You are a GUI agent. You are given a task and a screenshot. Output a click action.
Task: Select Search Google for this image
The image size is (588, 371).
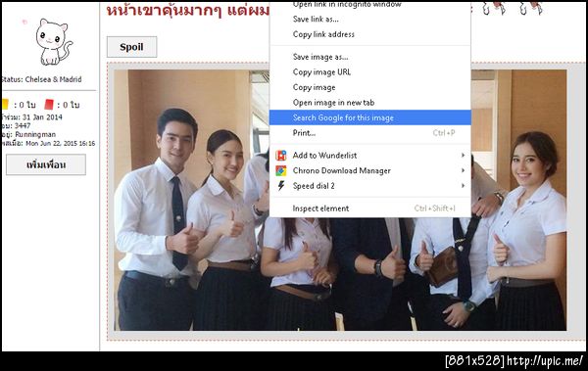(x=369, y=117)
